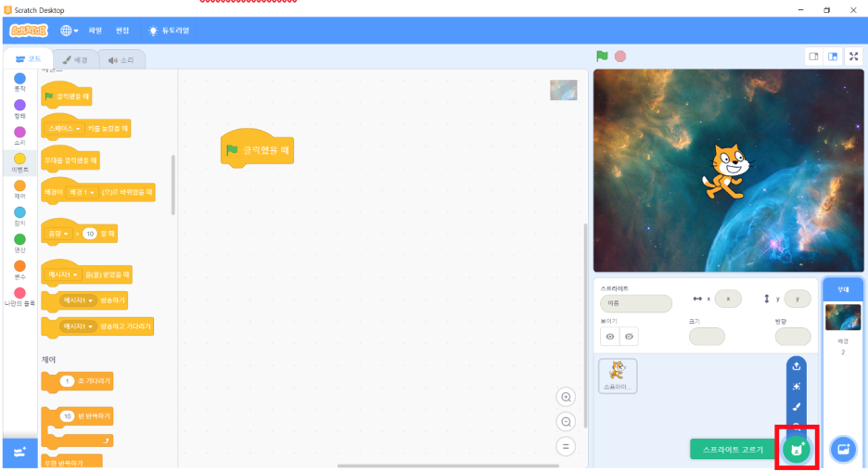Switch to the 코드 tab
This screenshot has height=472, width=868.
tap(28, 59)
